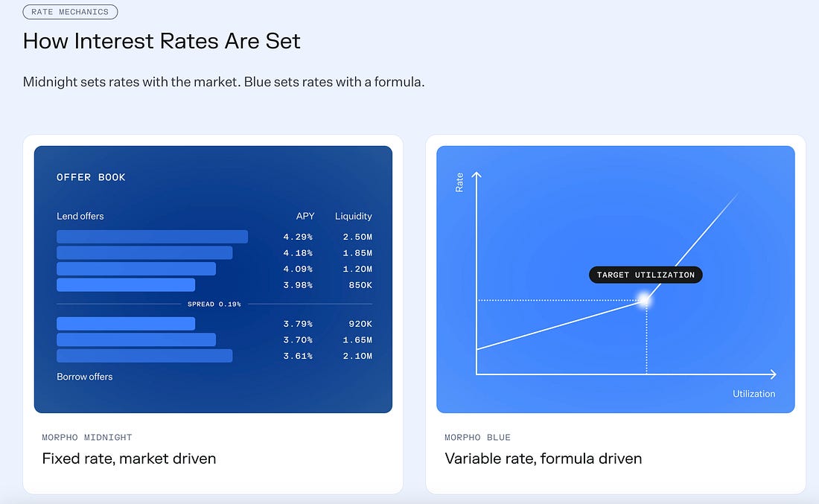The width and height of the screenshot is (819, 504).
Task: Select the 4.29% lend offer bar
Action: point(152,237)
